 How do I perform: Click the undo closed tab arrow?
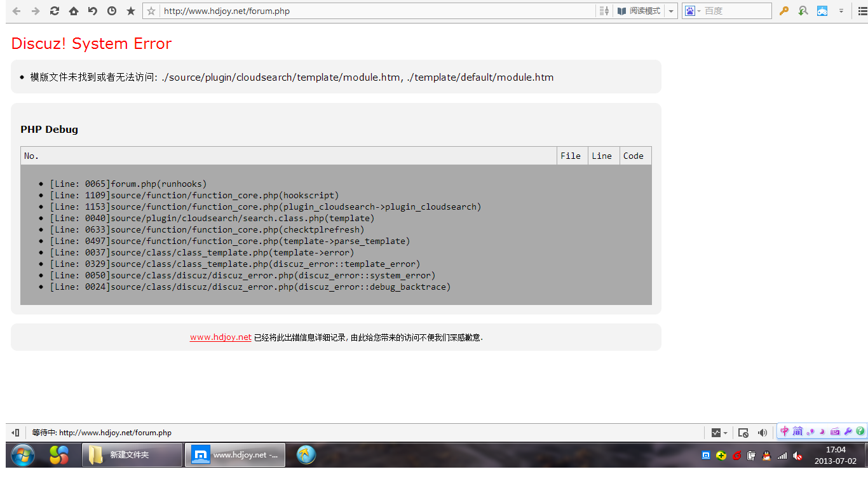tap(93, 11)
